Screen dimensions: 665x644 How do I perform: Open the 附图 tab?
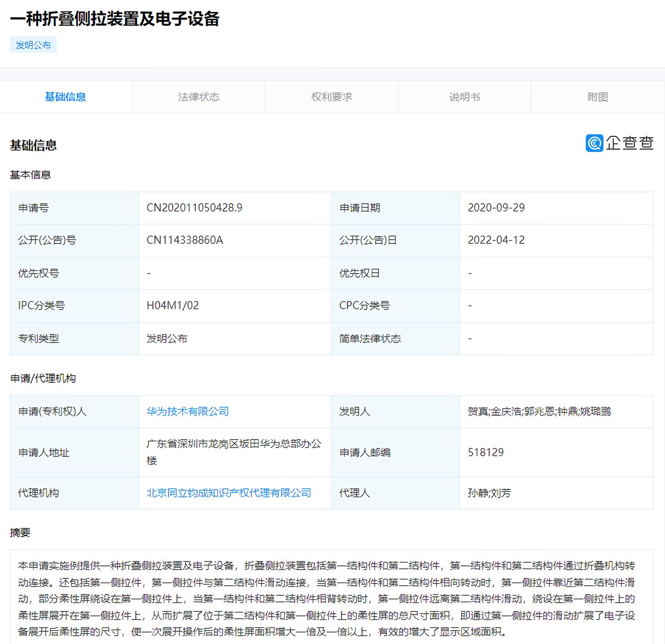coord(597,97)
